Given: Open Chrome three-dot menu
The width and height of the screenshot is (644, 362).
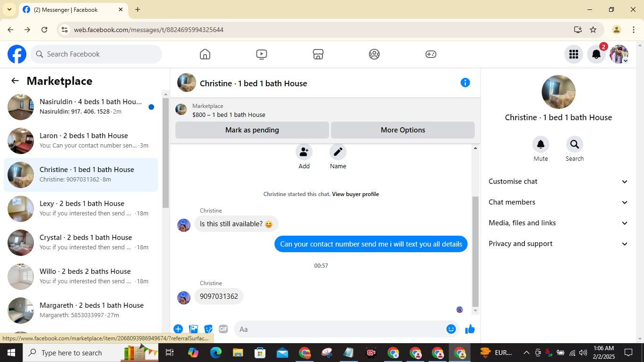Looking at the screenshot, I should (633, 30).
